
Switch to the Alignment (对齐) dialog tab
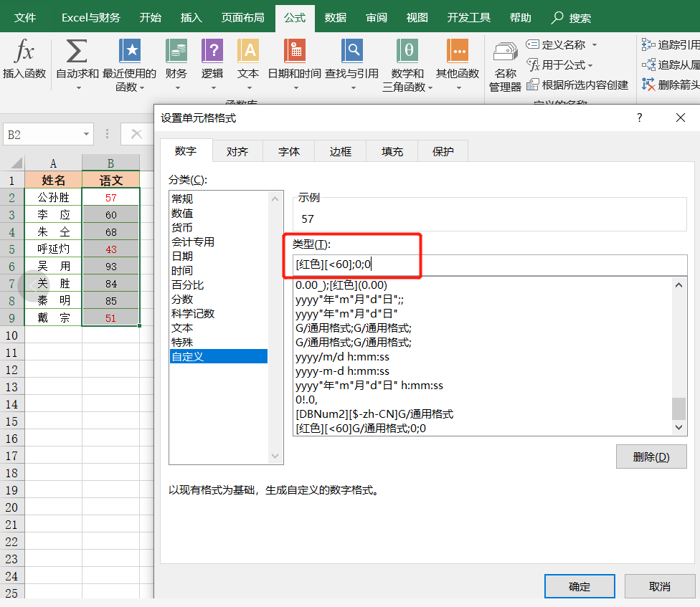pyautogui.click(x=237, y=152)
